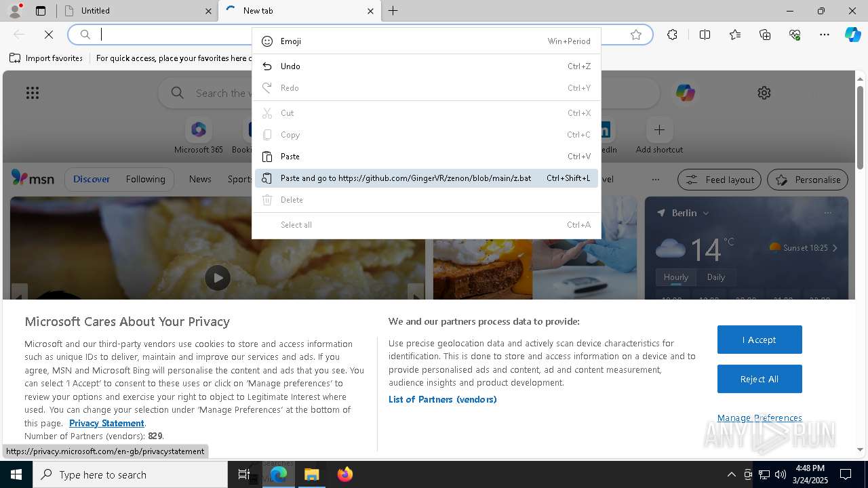Stop page loading with X button
Image resolution: width=868 pixels, height=488 pixels.
coord(49,35)
